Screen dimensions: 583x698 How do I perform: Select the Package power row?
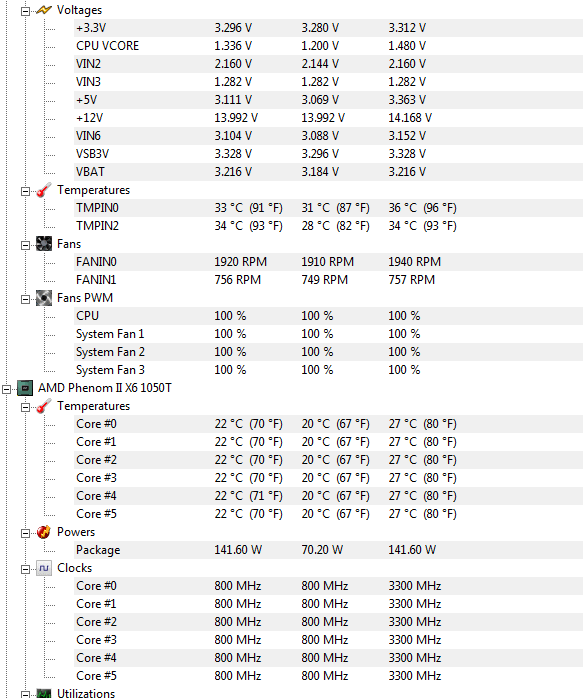coord(328,550)
